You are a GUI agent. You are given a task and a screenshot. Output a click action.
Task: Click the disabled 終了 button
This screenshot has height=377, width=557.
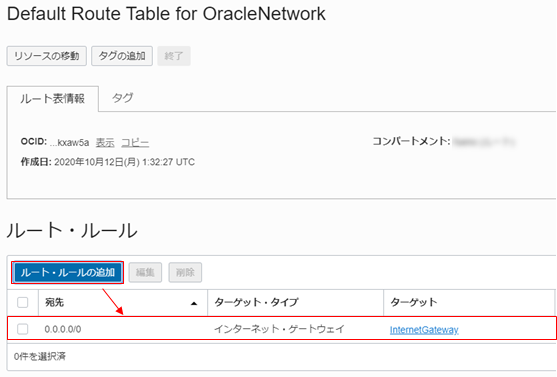[174, 56]
